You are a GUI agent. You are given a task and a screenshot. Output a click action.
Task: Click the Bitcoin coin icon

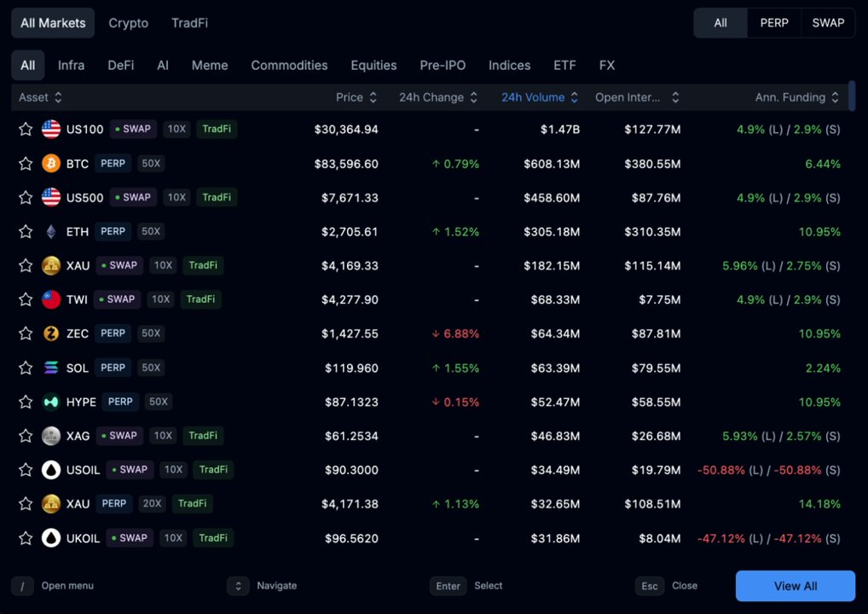pyautogui.click(x=51, y=164)
